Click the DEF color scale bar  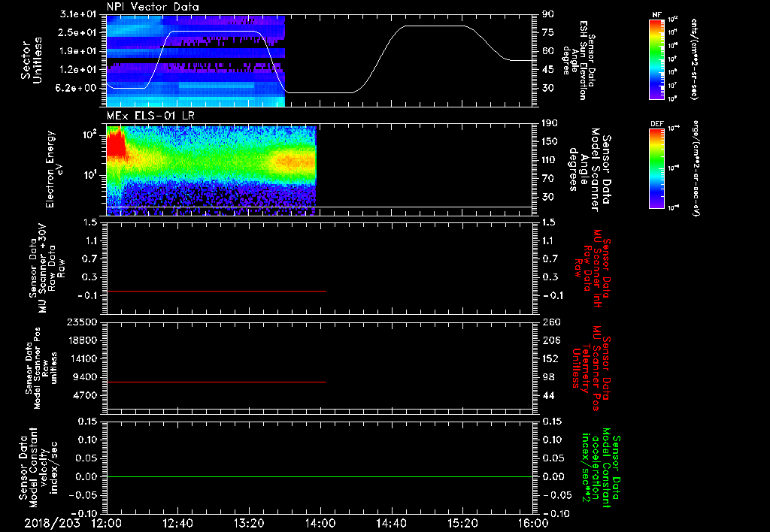[x=657, y=168]
